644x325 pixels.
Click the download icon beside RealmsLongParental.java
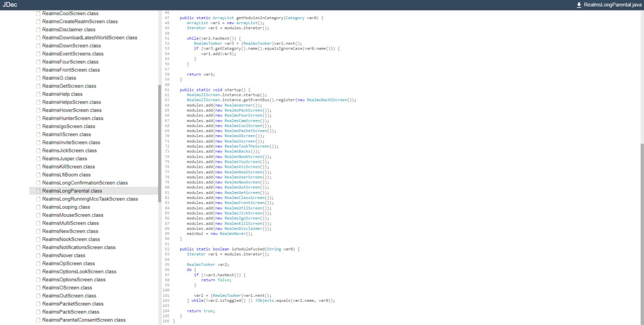[x=579, y=5]
